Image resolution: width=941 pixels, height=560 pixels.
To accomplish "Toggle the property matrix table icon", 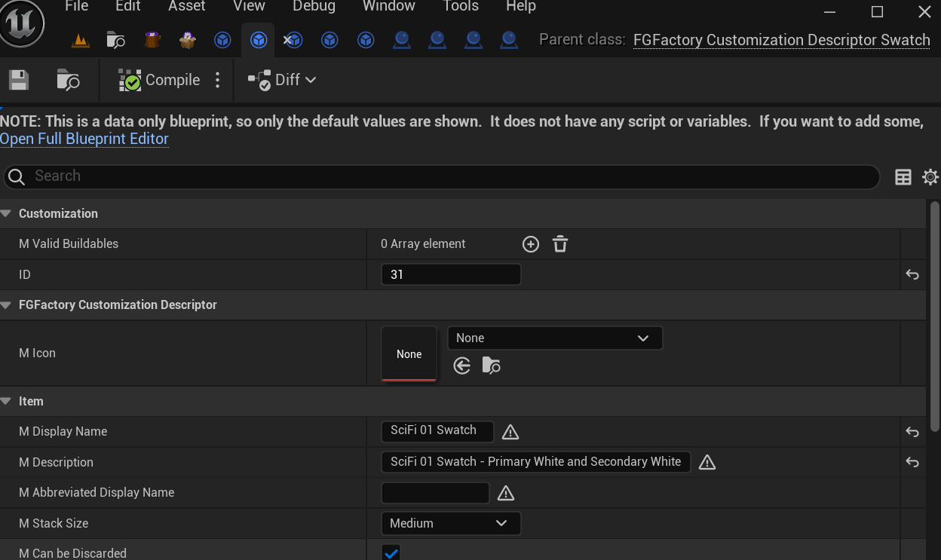I will 903,177.
